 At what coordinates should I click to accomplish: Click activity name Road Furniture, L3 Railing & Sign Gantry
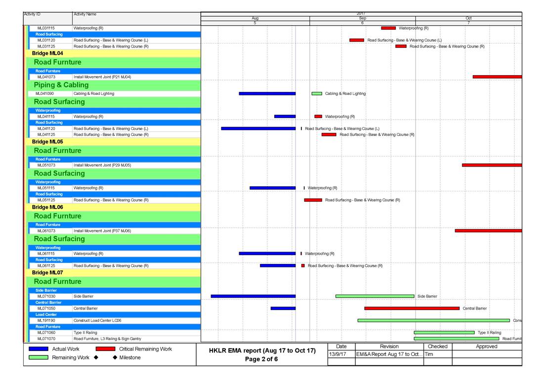coord(107,339)
